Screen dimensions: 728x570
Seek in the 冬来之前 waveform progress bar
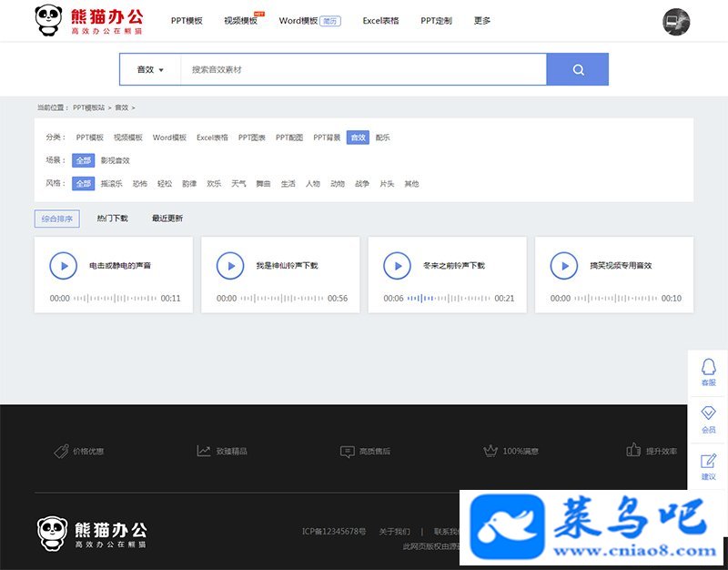pyautogui.click(x=449, y=299)
